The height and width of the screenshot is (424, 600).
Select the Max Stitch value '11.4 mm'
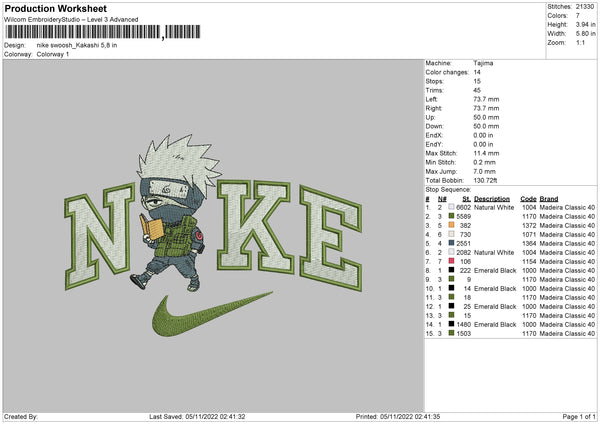(486, 153)
